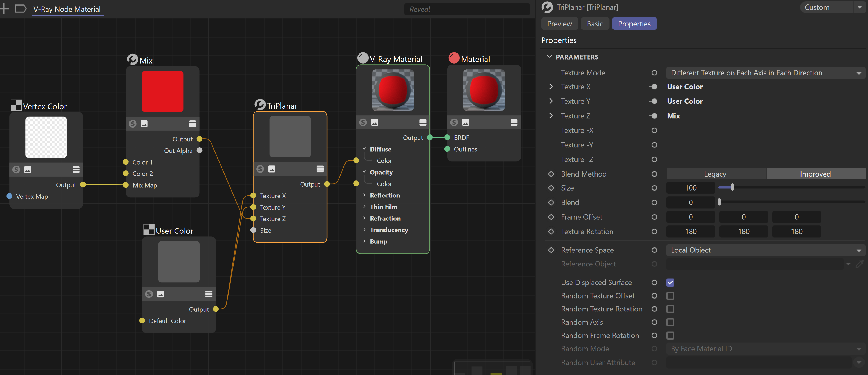Uncheck Use Displaced Surface checkbox
The height and width of the screenshot is (375, 868).
[670, 283]
